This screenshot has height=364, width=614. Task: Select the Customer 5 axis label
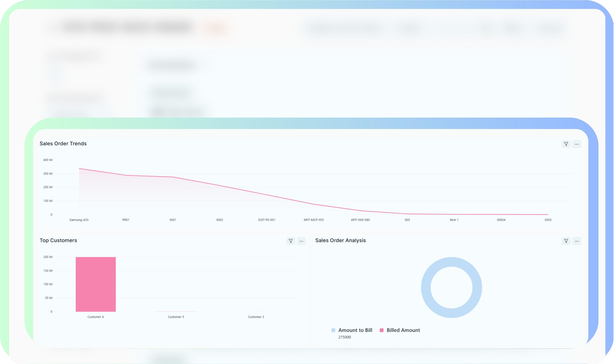click(176, 317)
